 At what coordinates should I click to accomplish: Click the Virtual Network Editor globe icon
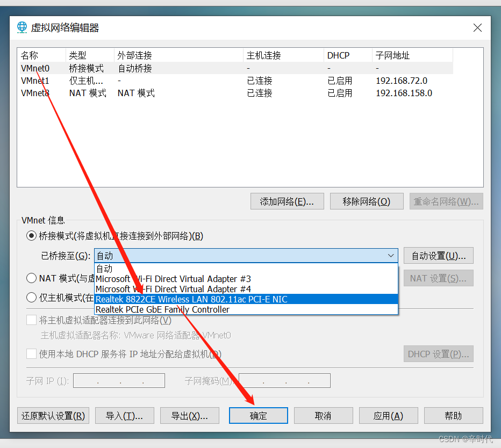[x=22, y=27]
